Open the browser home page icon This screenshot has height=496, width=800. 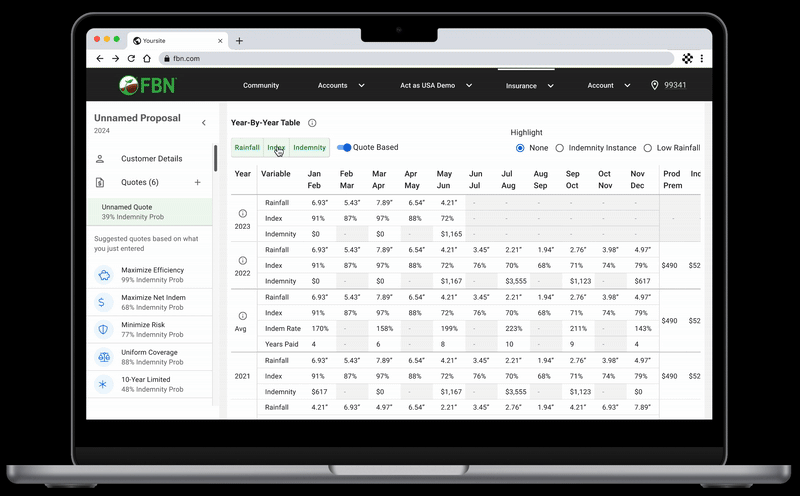point(147,59)
